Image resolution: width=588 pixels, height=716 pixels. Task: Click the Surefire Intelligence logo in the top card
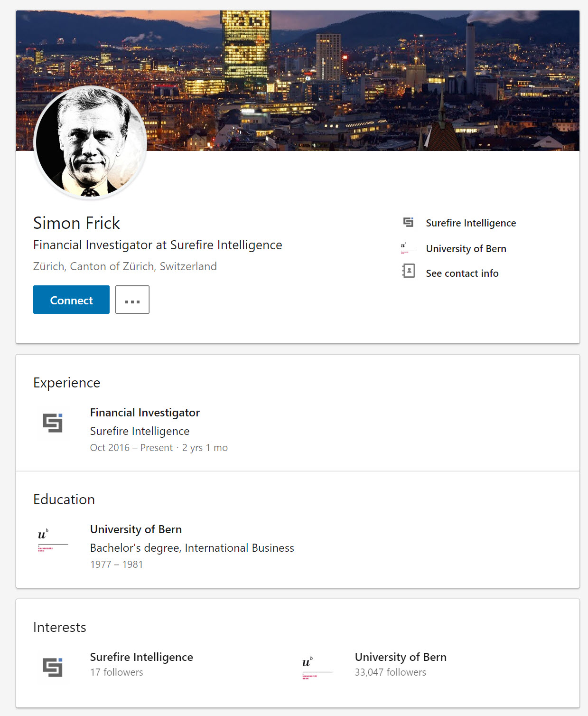[x=408, y=222]
